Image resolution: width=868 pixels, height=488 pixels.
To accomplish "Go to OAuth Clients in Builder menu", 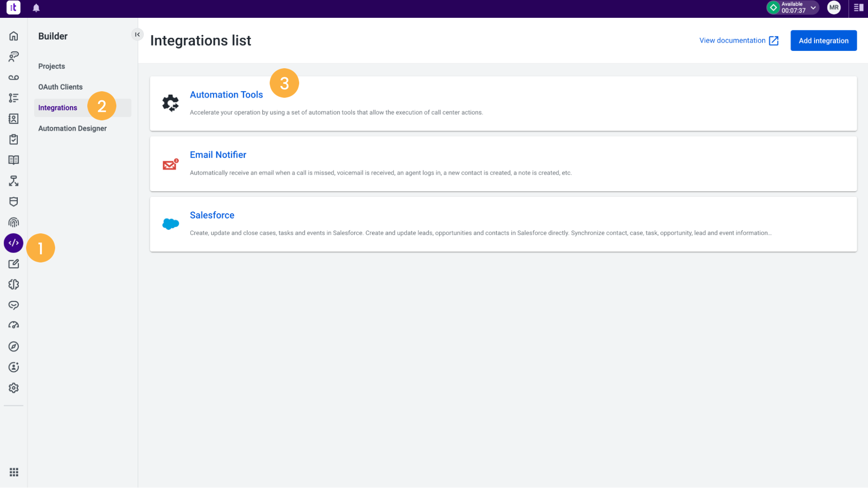I will point(60,87).
